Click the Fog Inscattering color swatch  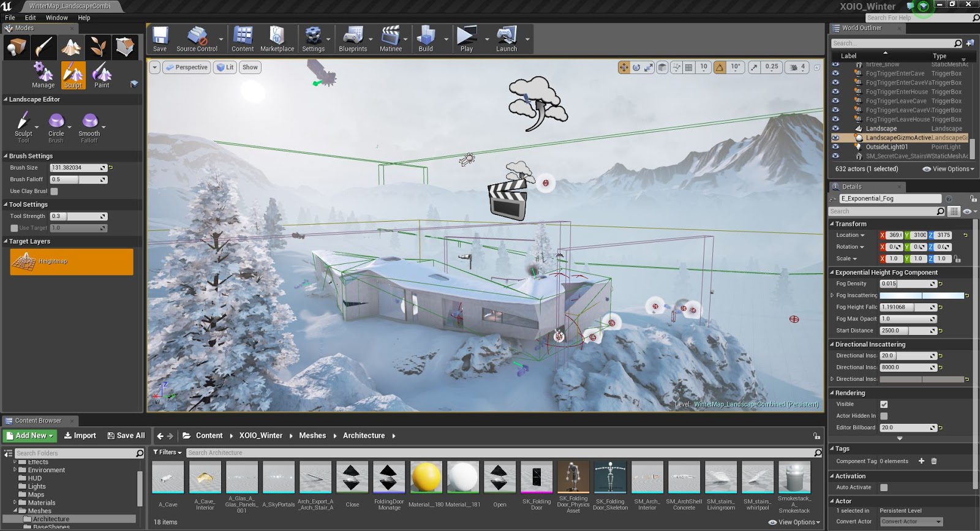pyautogui.click(x=922, y=295)
